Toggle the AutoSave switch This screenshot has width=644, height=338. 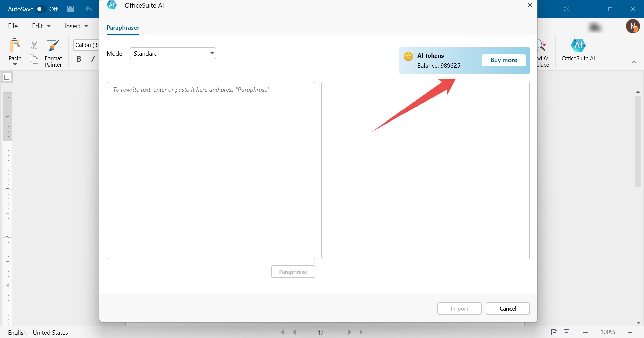point(41,9)
